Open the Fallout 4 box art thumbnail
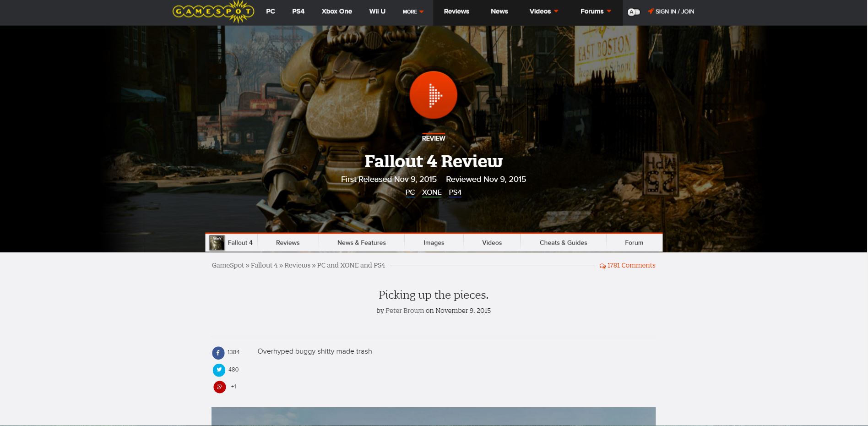 217,243
